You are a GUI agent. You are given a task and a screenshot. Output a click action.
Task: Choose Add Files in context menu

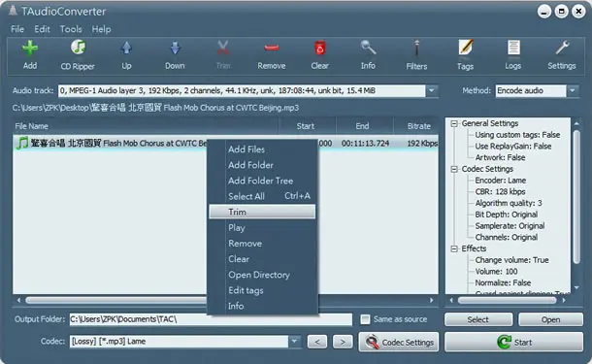pos(262,149)
